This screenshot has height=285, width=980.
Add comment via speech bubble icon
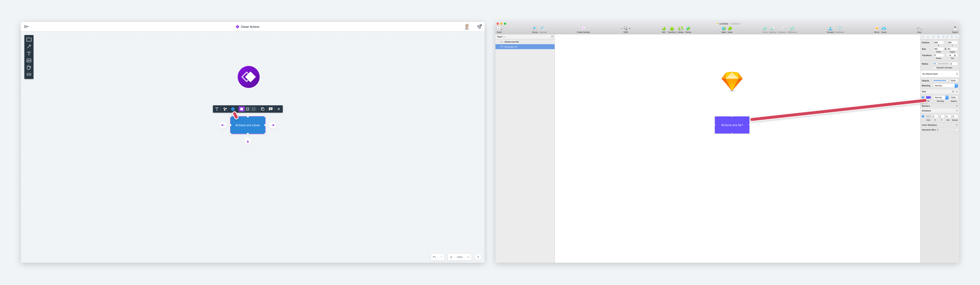[270, 109]
